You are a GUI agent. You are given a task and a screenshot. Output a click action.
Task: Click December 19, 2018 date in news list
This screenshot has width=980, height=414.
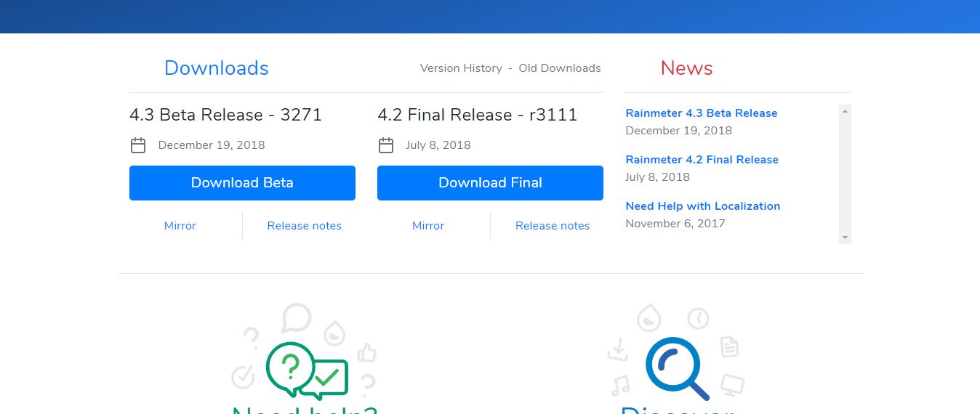point(679,131)
